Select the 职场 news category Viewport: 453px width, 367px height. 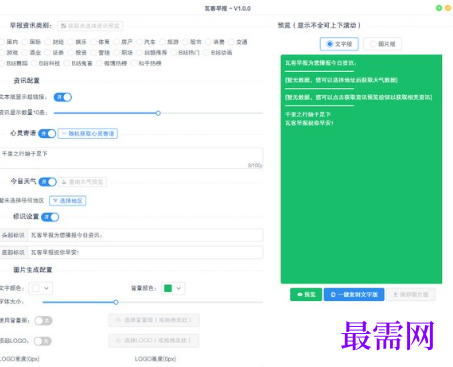pyautogui.click(x=123, y=53)
